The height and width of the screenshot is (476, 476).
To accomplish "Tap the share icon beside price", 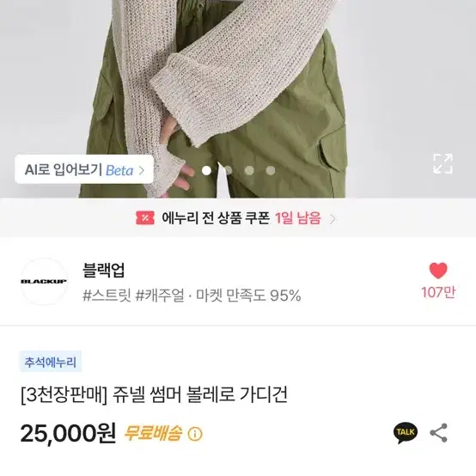I will pyautogui.click(x=439, y=432).
